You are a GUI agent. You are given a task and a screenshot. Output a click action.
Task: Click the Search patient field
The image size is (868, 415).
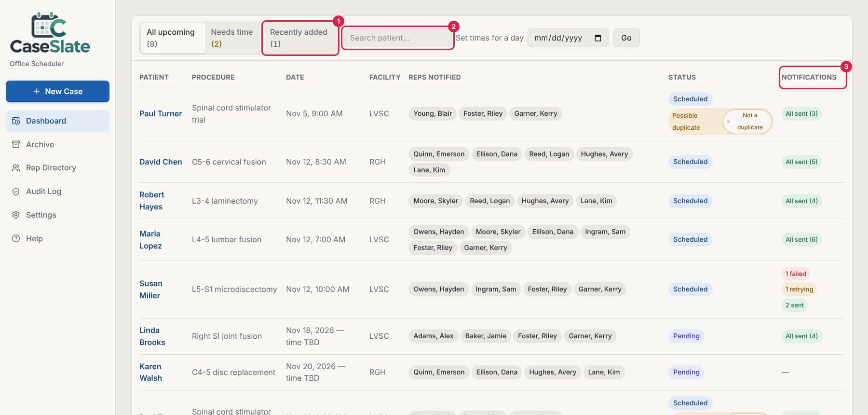tap(397, 38)
